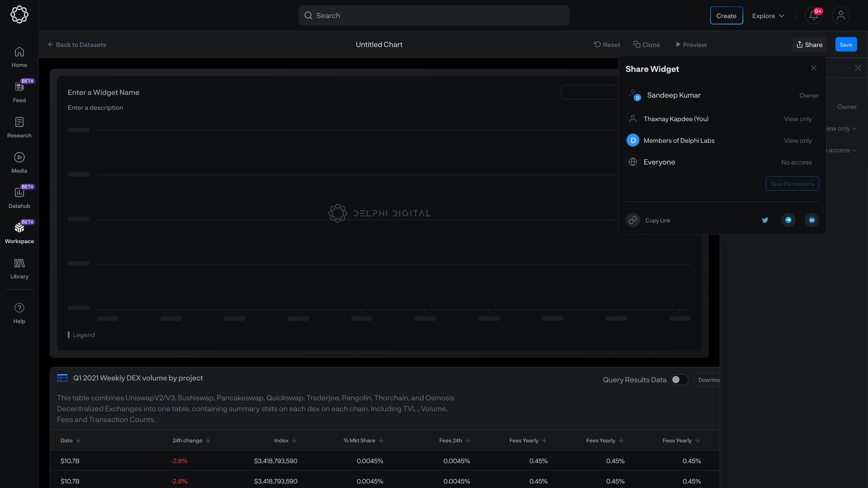Click the Delphi logo in sidebar
Image resolution: width=868 pixels, height=488 pixels.
click(19, 14)
